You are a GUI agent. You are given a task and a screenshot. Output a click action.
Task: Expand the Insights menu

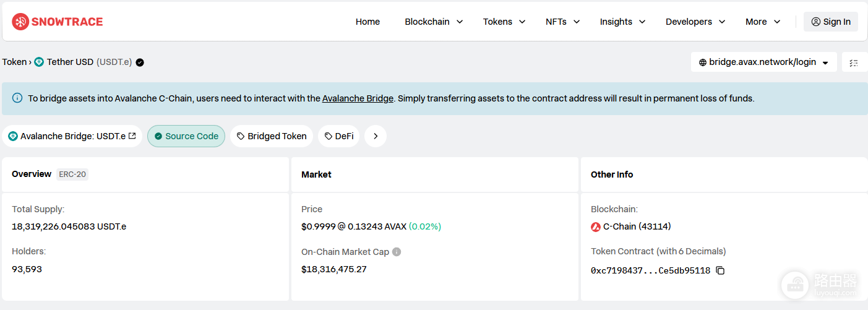(x=622, y=22)
